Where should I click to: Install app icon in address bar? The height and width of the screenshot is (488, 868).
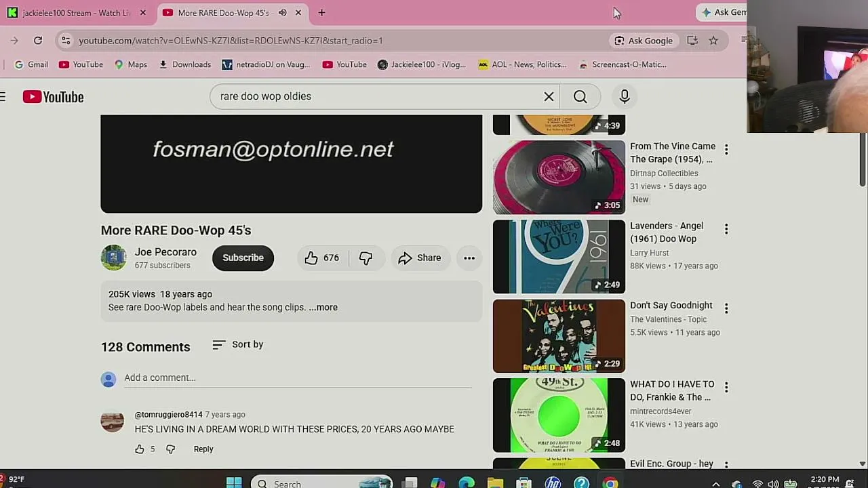[692, 41]
